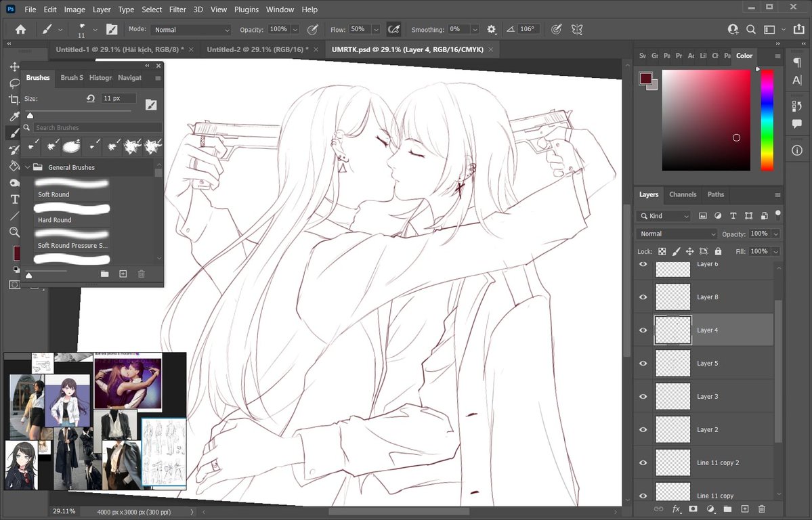Open the Filter menu
Image resolution: width=812 pixels, height=520 pixels.
177,9
